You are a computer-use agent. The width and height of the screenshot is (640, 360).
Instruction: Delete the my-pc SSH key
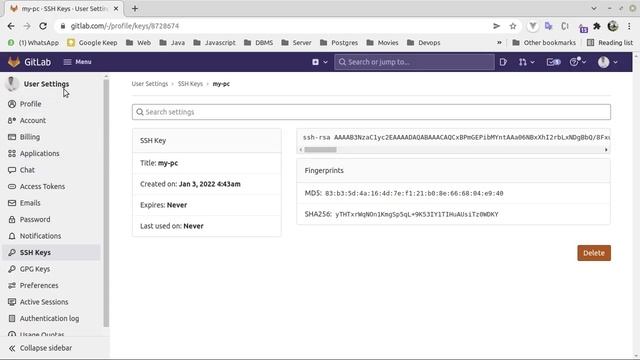coord(594,253)
